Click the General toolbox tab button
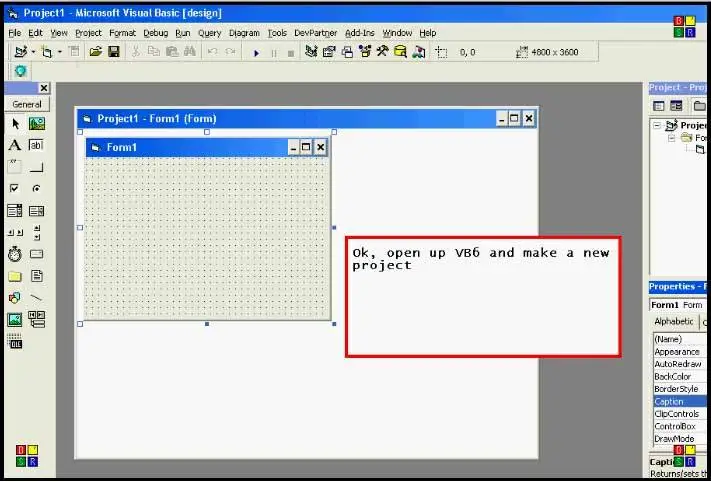The width and height of the screenshot is (711, 482). 27,104
